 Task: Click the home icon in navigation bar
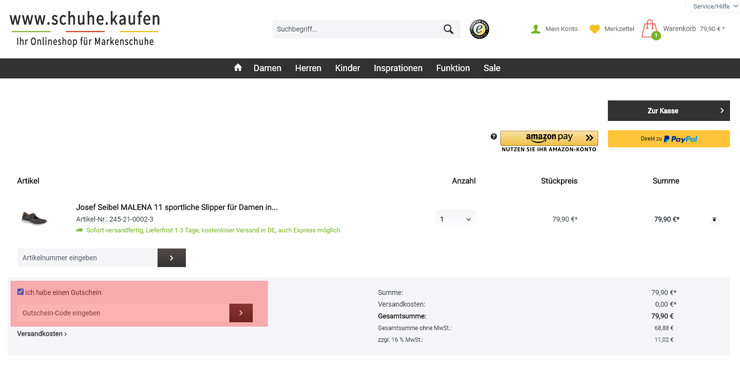(238, 67)
